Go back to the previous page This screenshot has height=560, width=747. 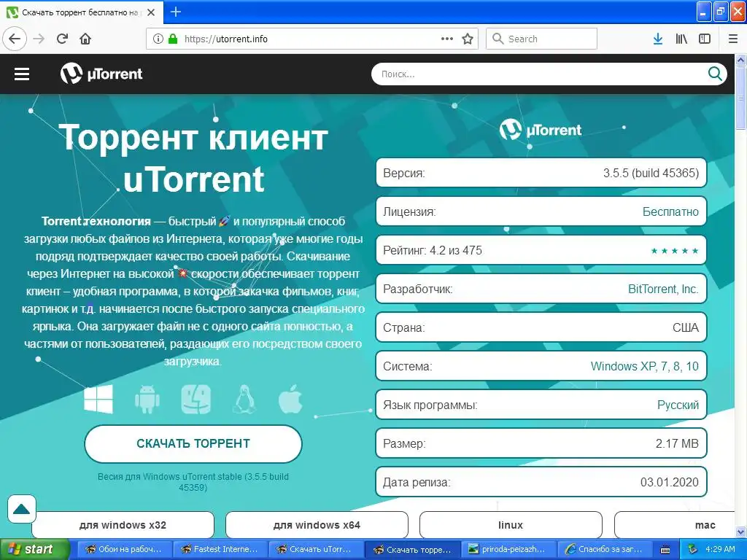(15, 39)
